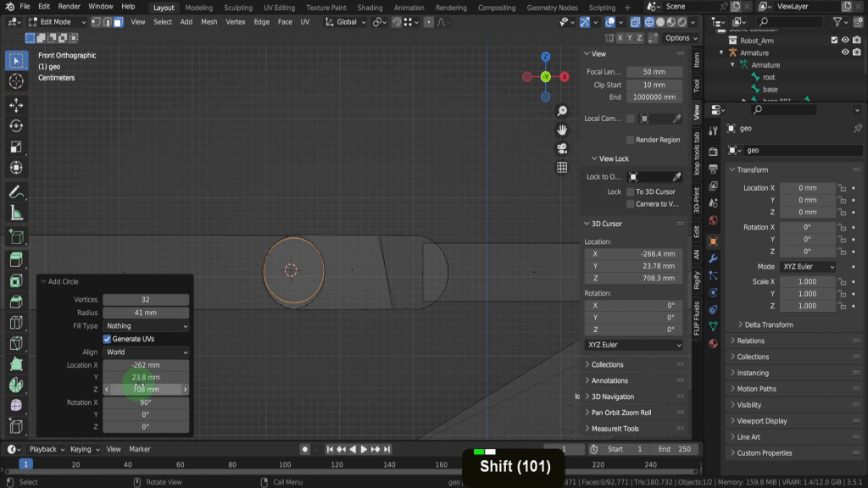868x488 pixels.
Task: Switch to orthographic grid view icon
Action: point(561,168)
